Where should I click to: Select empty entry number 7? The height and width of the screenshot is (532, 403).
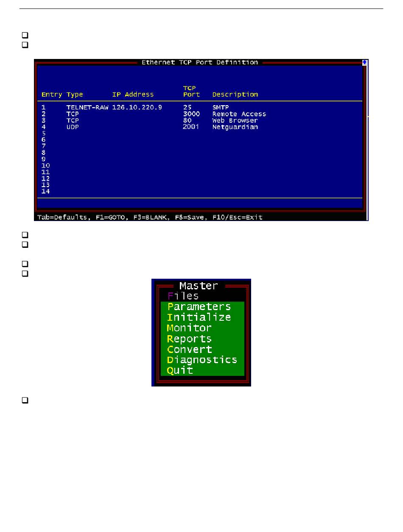click(x=44, y=146)
